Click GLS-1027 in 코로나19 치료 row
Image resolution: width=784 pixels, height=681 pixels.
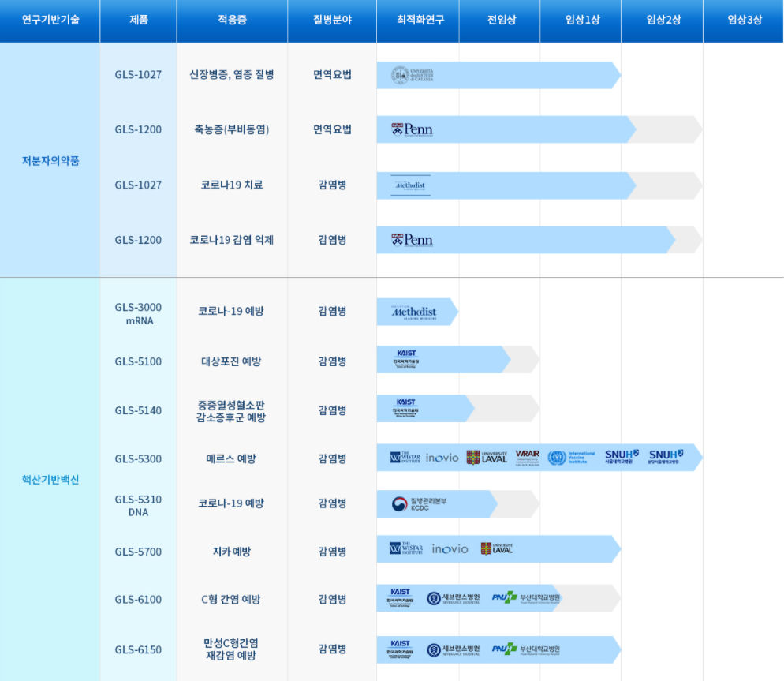coord(138,185)
